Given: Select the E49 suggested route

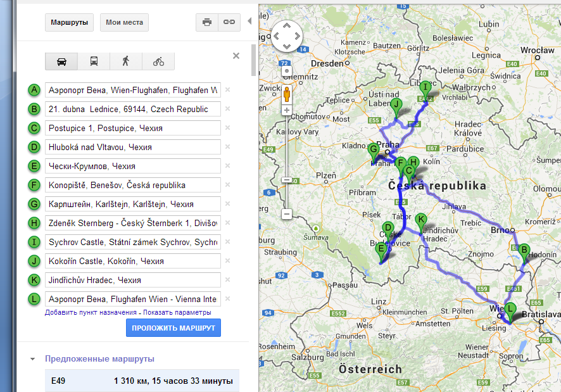Looking at the screenshot, I should click(x=142, y=381).
